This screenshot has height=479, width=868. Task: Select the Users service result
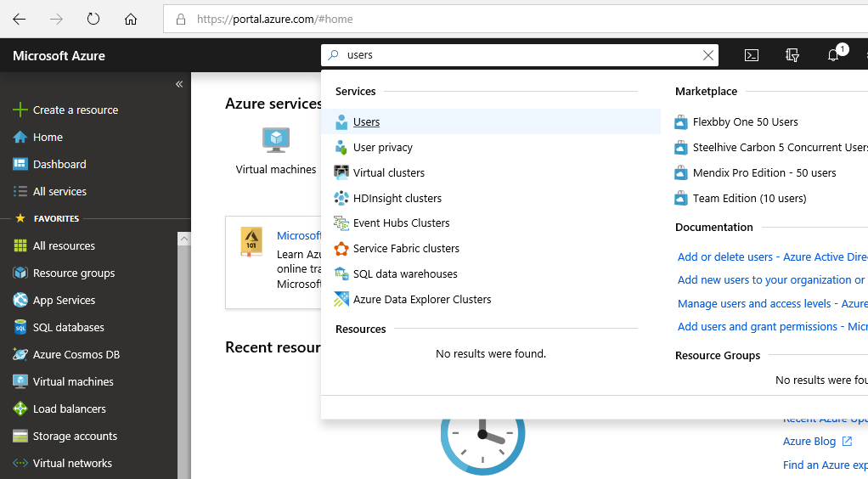pyautogui.click(x=491, y=121)
